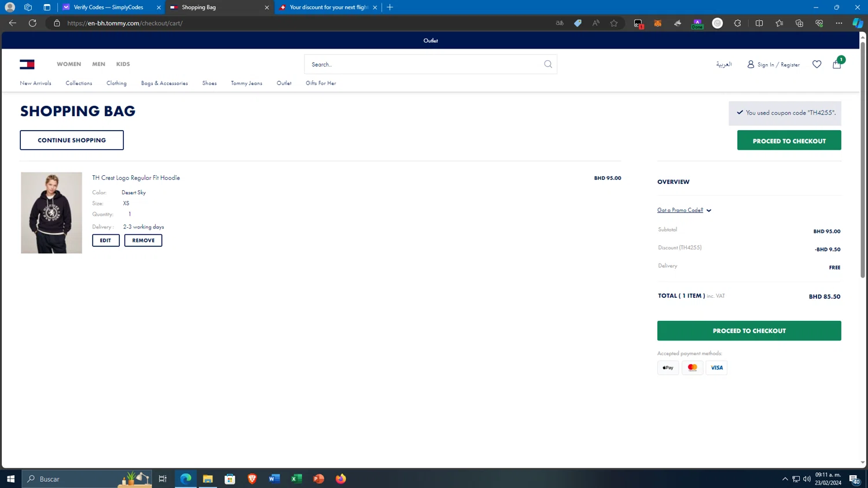Click PROCEED TO CHECKOUT below total
This screenshot has width=868, height=488.
(x=749, y=331)
